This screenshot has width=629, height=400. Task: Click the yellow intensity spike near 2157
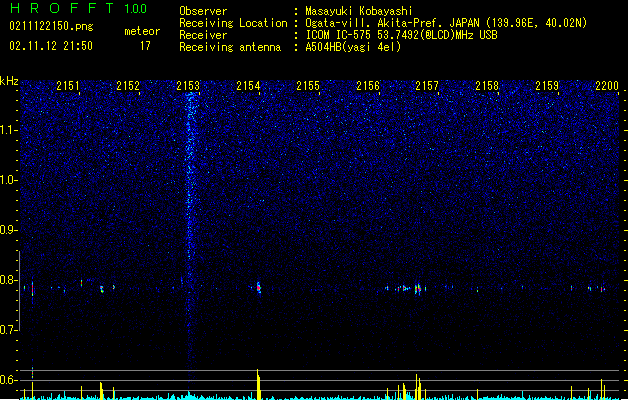[418, 387]
